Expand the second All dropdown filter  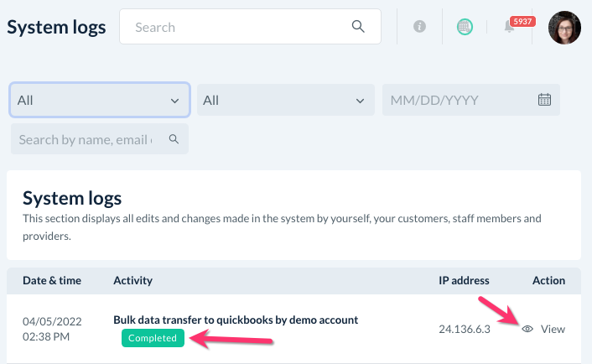(286, 100)
